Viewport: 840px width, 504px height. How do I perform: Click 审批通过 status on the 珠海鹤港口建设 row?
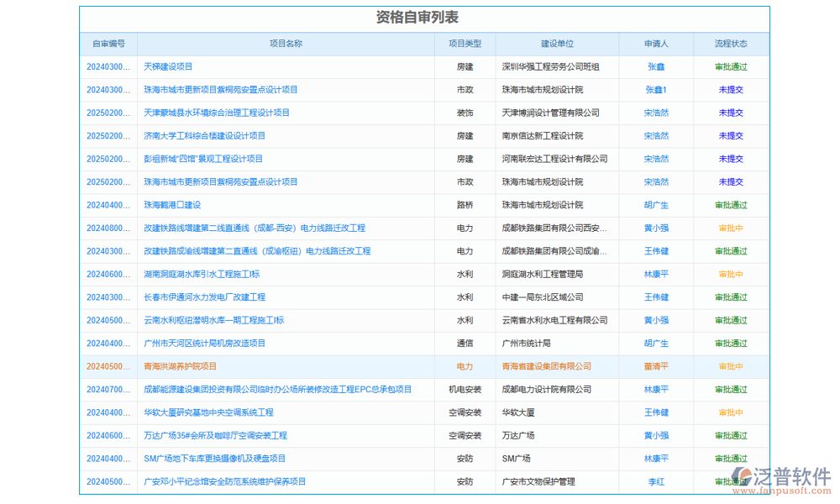click(x=730, y=204)
